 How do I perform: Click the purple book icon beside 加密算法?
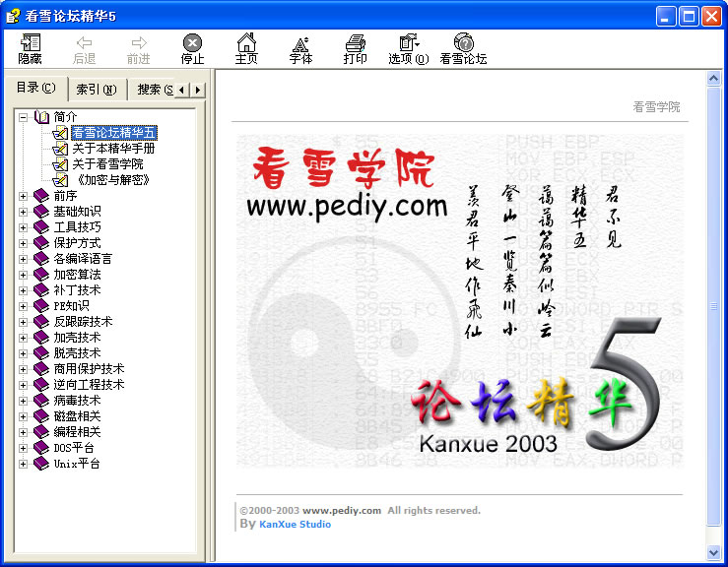coord(41,275)
